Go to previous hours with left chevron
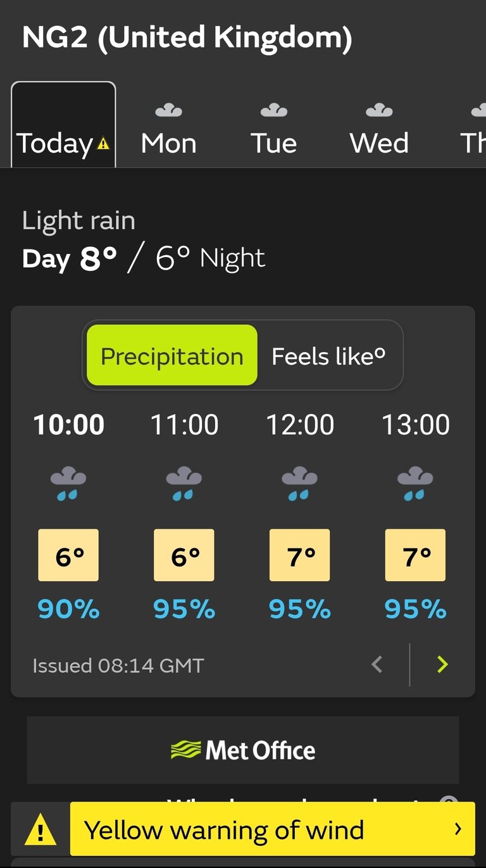 tap(377, 664)
